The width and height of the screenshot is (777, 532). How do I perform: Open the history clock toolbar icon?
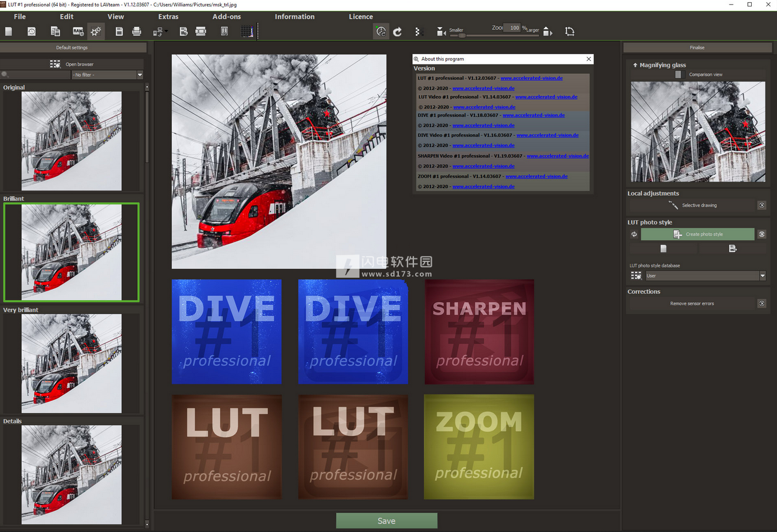coord(32,32)
